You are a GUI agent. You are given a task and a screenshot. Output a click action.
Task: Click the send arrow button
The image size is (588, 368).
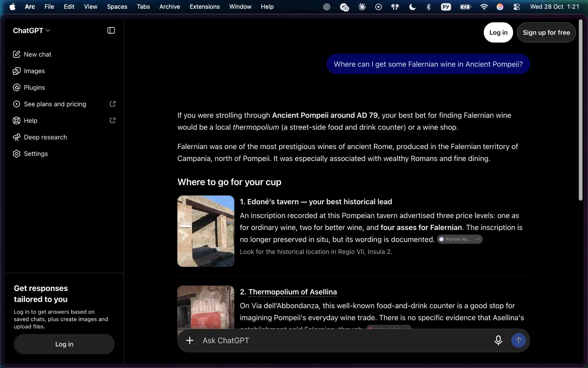point(519,340)
